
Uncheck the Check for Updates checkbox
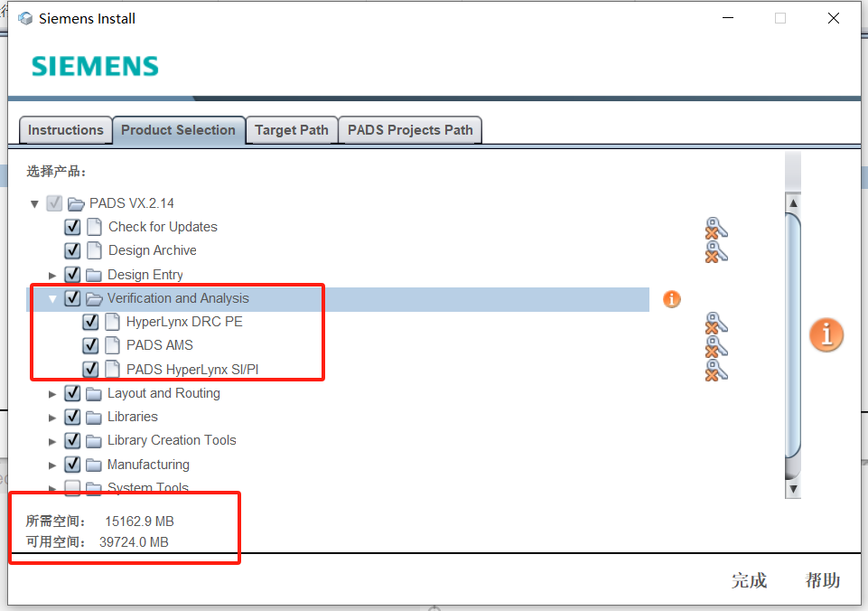(72, 227)
